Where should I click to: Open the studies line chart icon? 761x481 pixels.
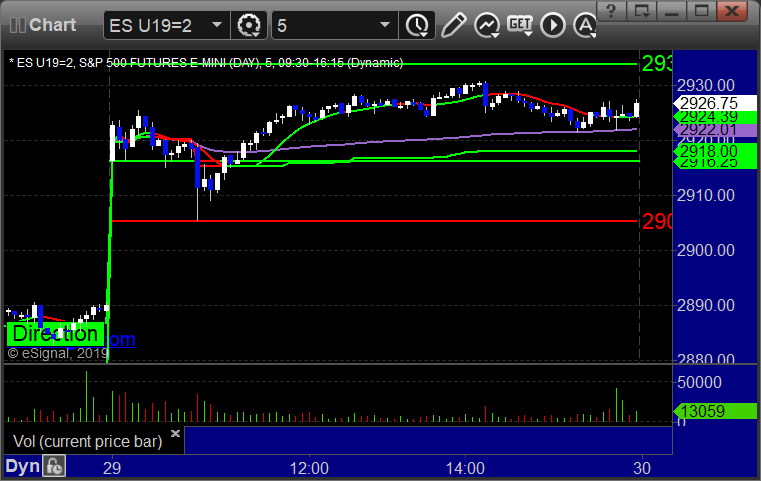coord(487,25)
